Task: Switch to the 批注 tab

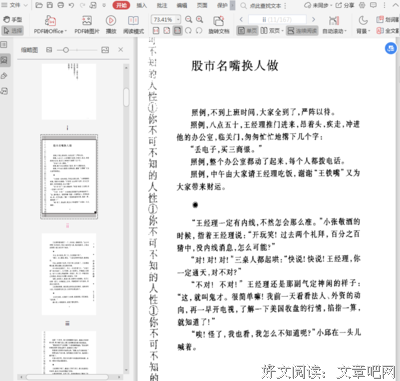Action: coord(162,5)
